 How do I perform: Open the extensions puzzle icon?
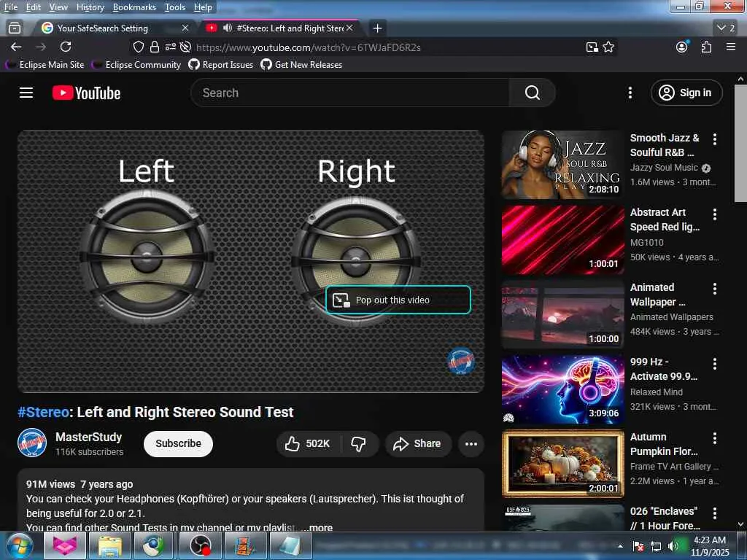(x=706, y=47)
